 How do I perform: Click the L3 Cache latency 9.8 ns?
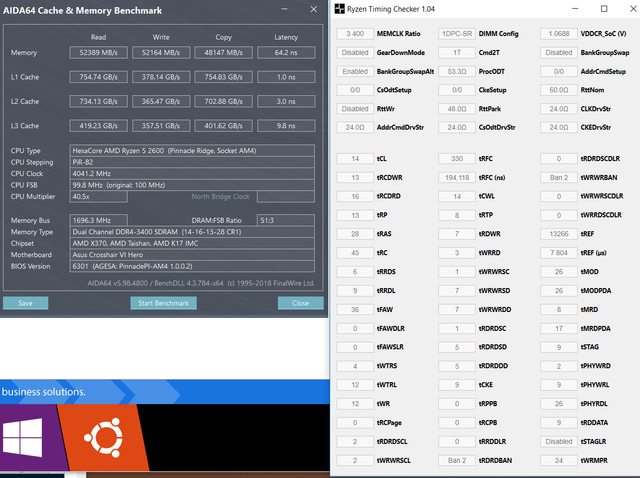(286, 126)
